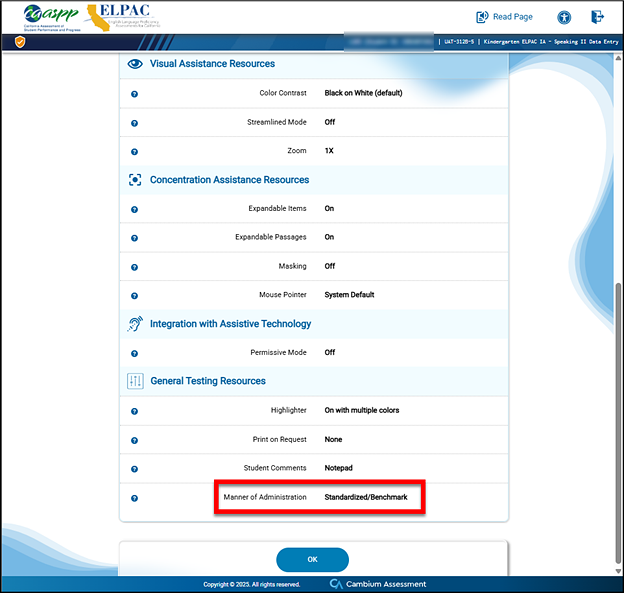Click the orange shield icon in banner
The width and height of the screenshot is (624, 593).
pos(20,42)
